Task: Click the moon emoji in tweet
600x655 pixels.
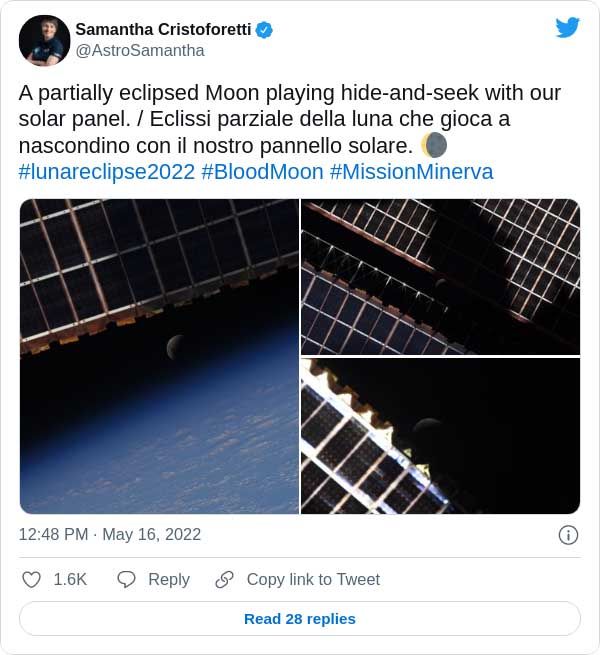Action: tap(434, 145)
